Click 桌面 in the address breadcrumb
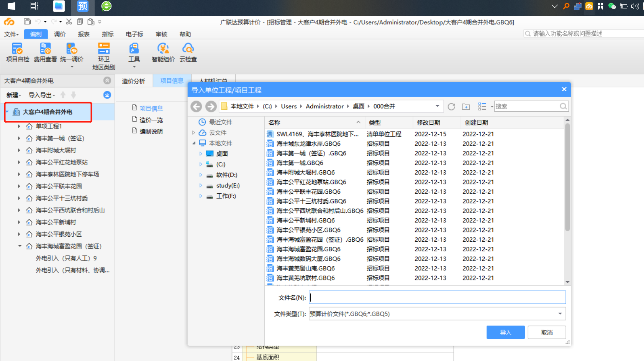 (359, 106)
